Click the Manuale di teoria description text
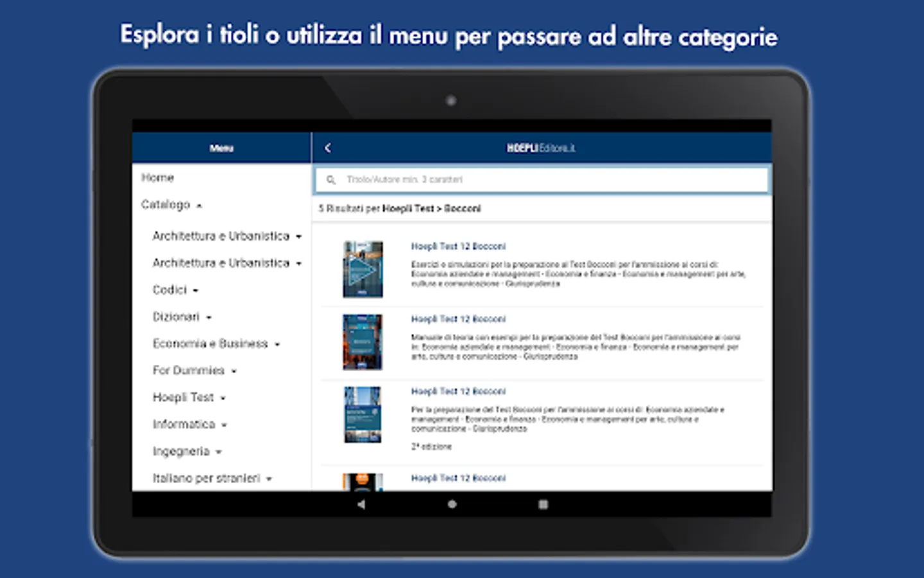This screenshot has width=924, height=578. (576, 346)
